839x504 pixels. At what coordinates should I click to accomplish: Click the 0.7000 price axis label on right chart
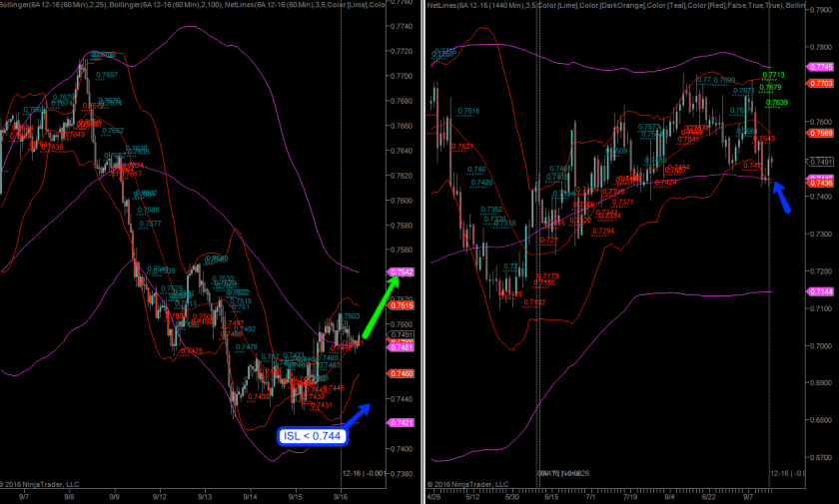pyautogui.click(x=821, y=345)
